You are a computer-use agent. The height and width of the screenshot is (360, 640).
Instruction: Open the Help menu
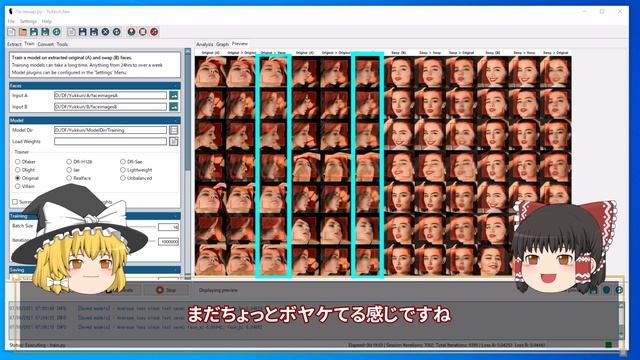(x=47, y=21)
